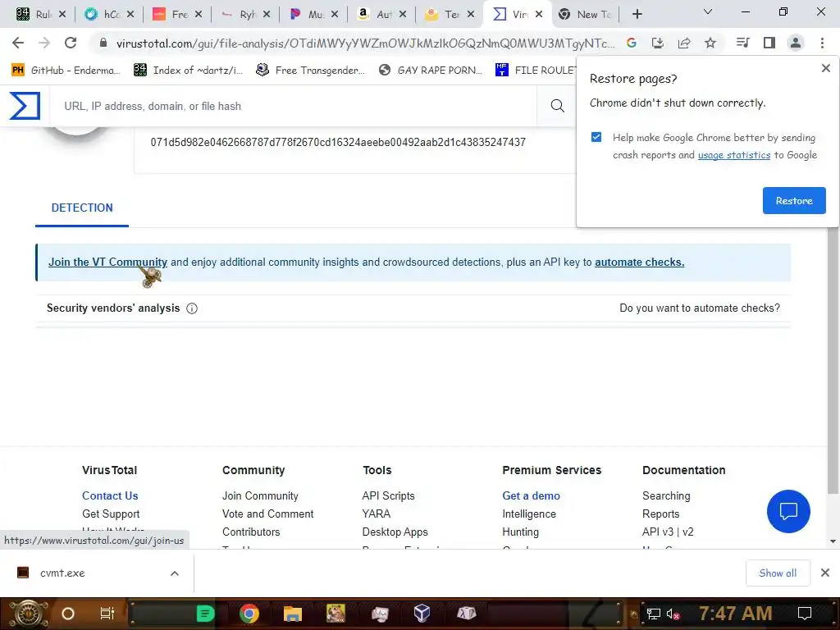The width and height of the screenshot is (840, 630).
Task: Click the Chrome icon on taskbar
Action: (x=249, y=614)
